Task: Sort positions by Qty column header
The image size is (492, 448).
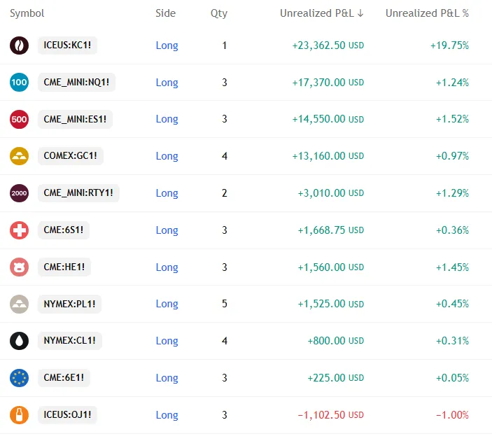Action: tap(218, 13)
